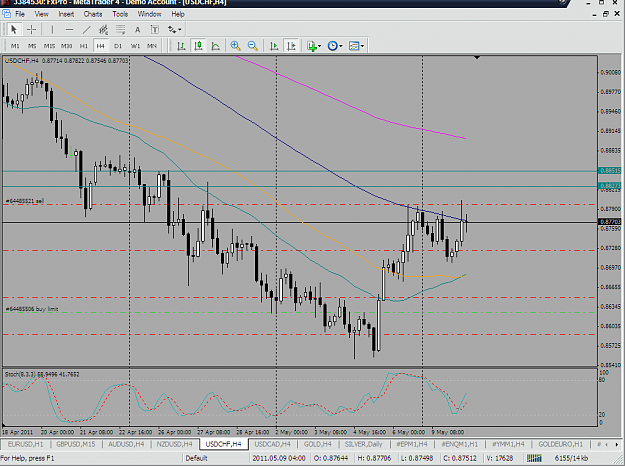625x466 pixels.
Task: Switch chart to D1 timeframe
Action: [x=118, y=46]
